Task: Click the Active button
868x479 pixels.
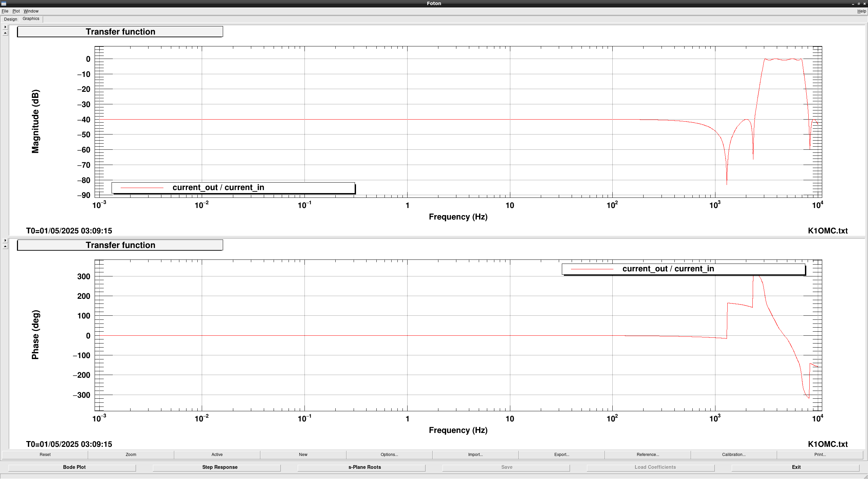Action: tap(217, 455)
